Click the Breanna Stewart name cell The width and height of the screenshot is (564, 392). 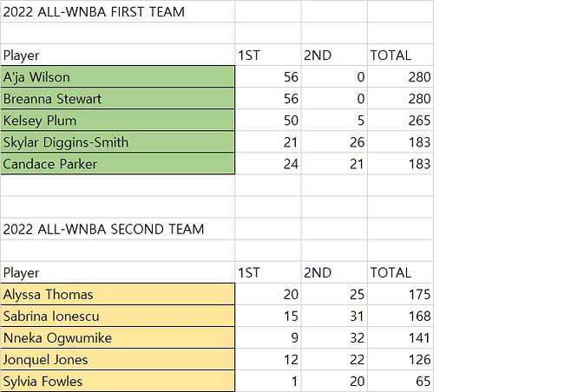(x=117, y=99)
